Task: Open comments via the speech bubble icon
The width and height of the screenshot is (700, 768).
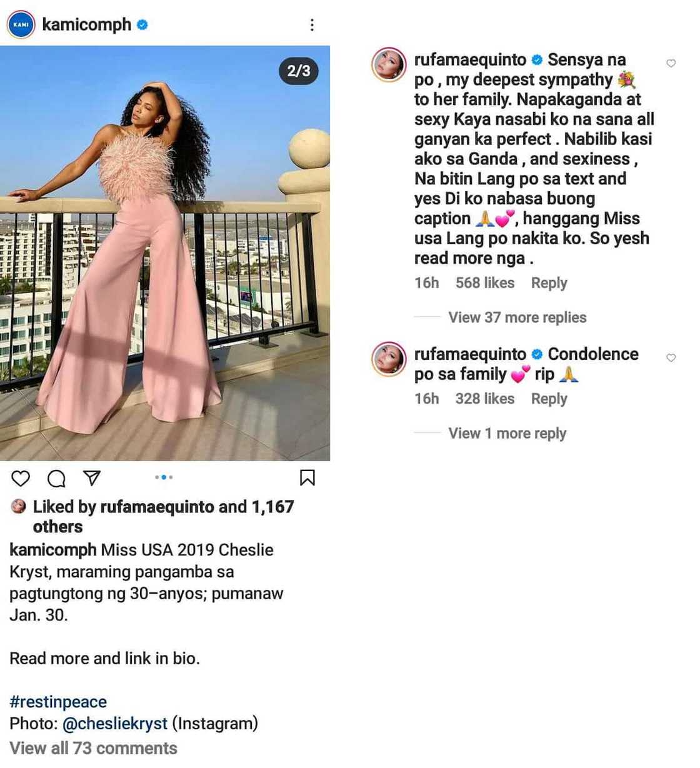Action: (56, 478)
